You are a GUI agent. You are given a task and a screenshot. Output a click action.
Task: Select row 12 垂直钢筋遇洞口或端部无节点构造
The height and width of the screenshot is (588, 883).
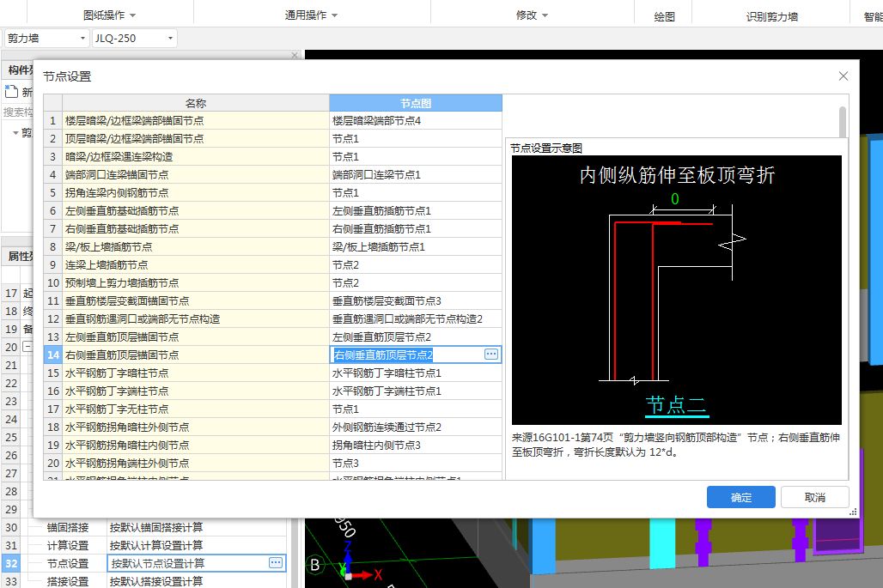click(195, 318)
